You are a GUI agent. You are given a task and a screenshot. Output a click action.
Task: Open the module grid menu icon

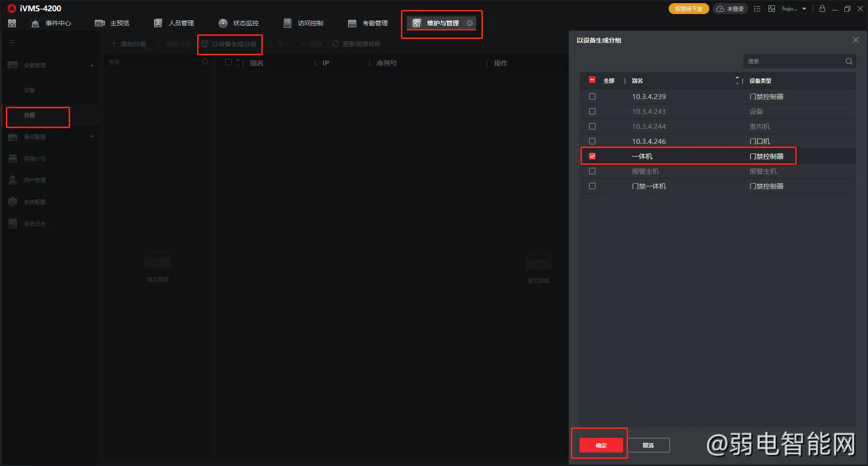click(12, 23)
